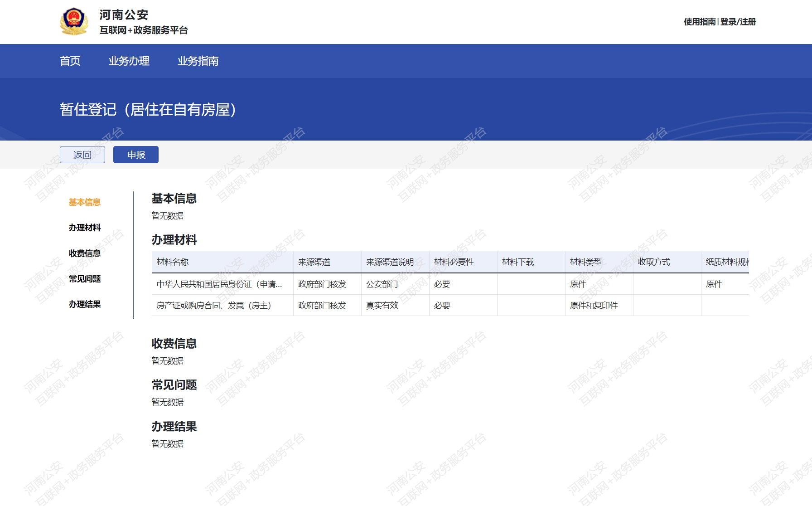
Task: Click the 材料下载 column header
Action: 518,262
